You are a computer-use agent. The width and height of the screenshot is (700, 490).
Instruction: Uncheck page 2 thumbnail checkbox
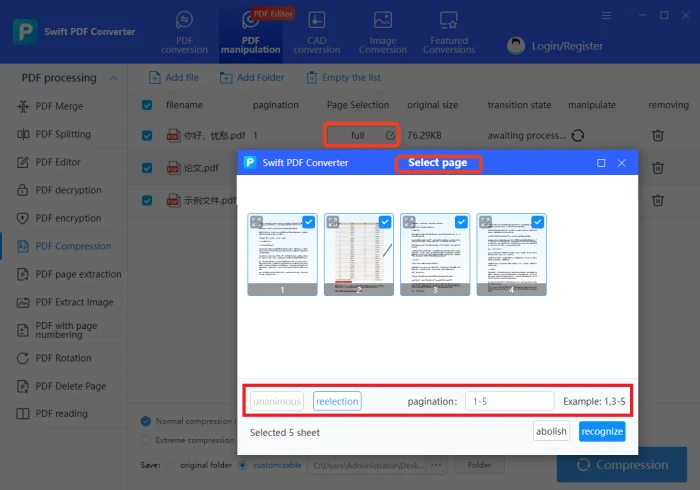pyautogui.click(x=385, y=222)
